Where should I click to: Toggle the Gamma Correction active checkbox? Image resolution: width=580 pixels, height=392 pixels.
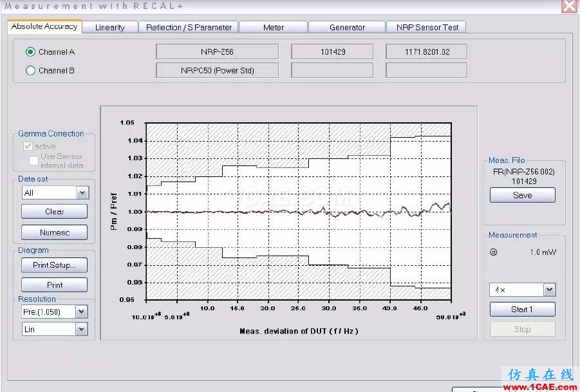click(28, 146)
